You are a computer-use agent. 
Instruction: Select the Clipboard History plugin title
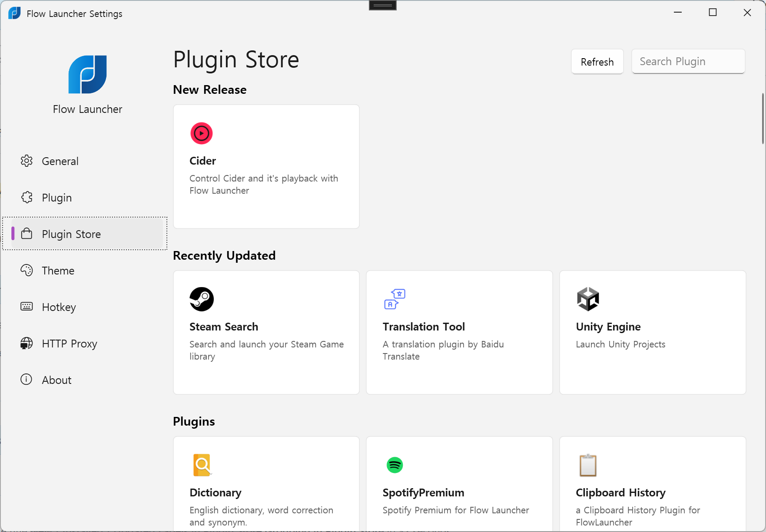tap(620, 493)
